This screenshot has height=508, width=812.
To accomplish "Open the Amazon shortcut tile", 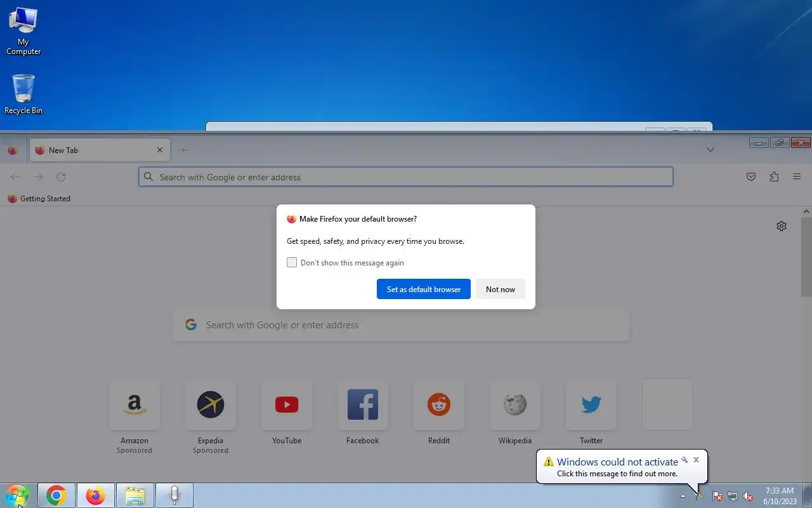I will point(134,405).
